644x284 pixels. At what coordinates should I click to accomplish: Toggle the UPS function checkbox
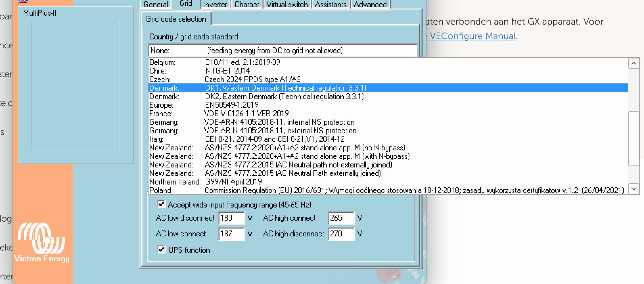point(161,250)
